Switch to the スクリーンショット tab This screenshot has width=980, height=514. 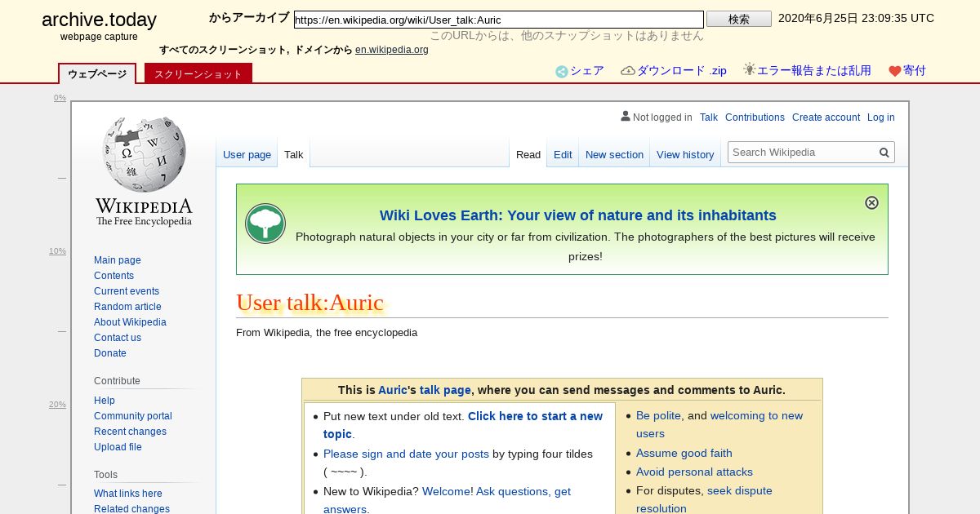pos(198,73)
